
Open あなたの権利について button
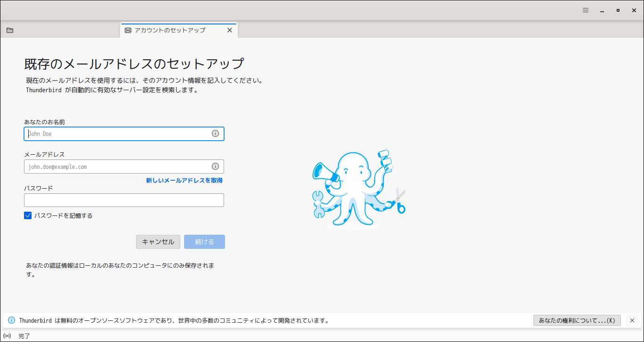[577, 320]
